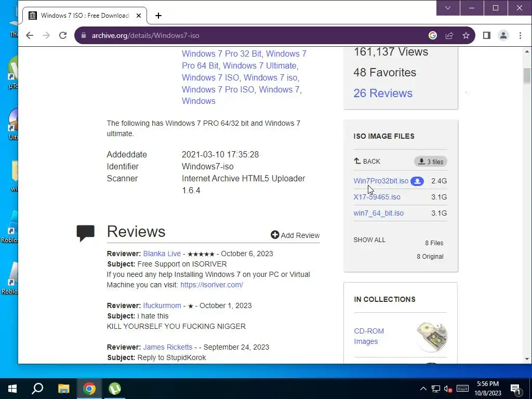Open the X17-59465.iso file link
The height and width of the screenshot is (399, 532).
tap(377, 197)
